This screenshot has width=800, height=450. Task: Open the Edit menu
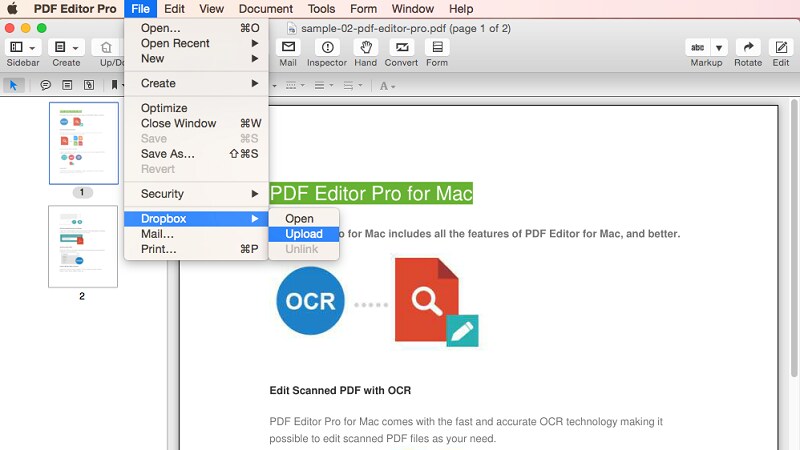tap(174, 9)
